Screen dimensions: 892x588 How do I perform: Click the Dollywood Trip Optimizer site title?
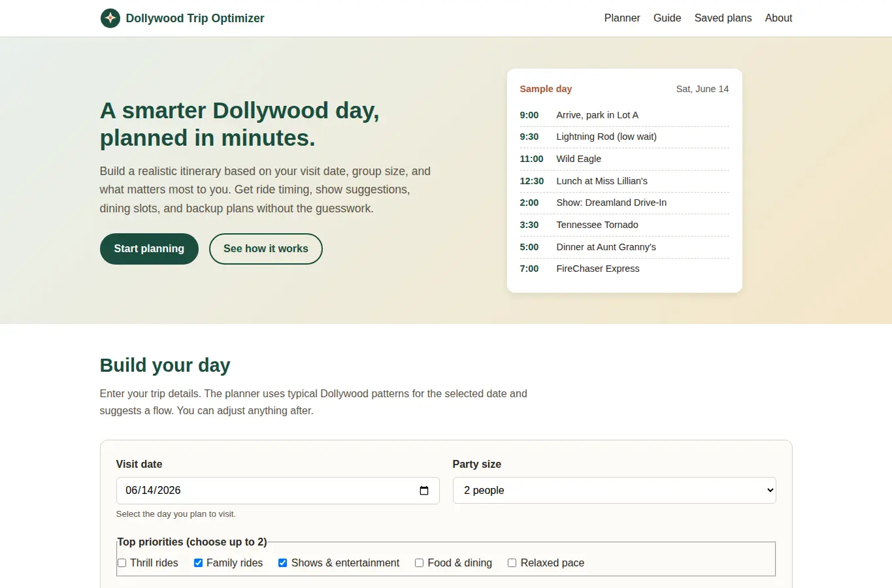(195, 18)
